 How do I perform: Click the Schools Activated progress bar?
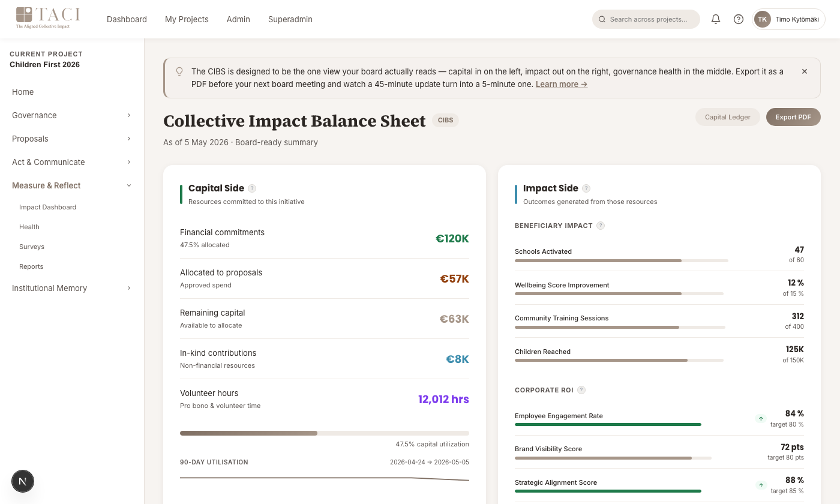622,261
